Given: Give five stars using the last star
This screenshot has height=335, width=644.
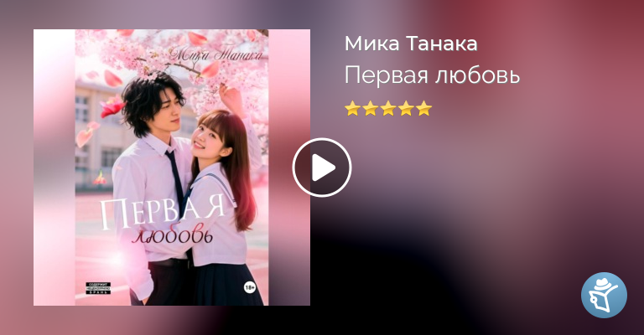Looking at the screenshot, I should tap(423, 109).
